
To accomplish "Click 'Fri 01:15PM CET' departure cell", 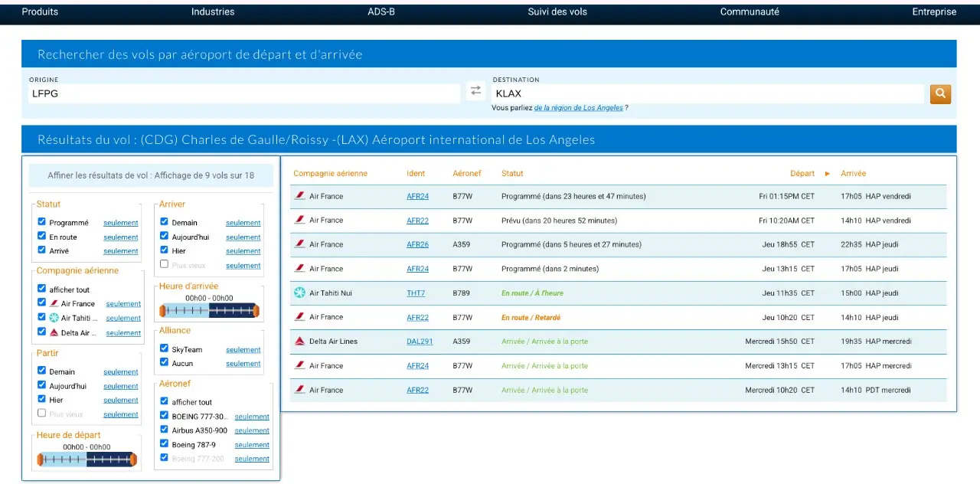I will [x=787, y=197].
